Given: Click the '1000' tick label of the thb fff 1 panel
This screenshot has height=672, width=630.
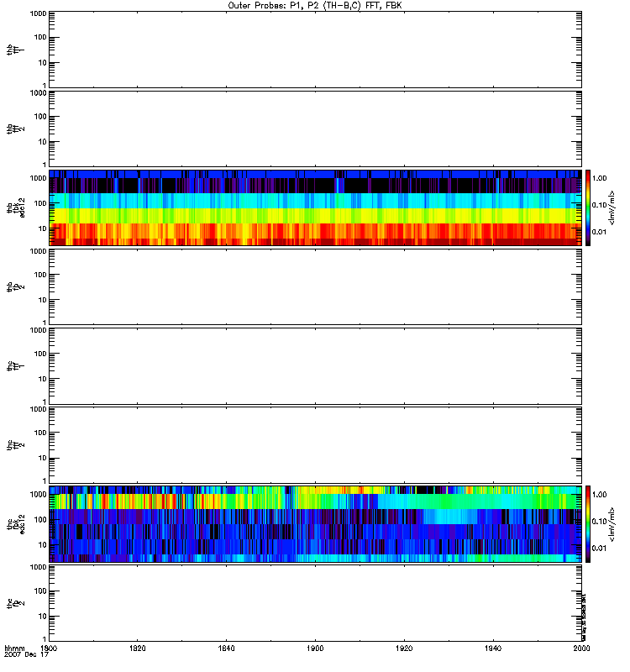Looking at the screenshot, I should tap(38, 13).
